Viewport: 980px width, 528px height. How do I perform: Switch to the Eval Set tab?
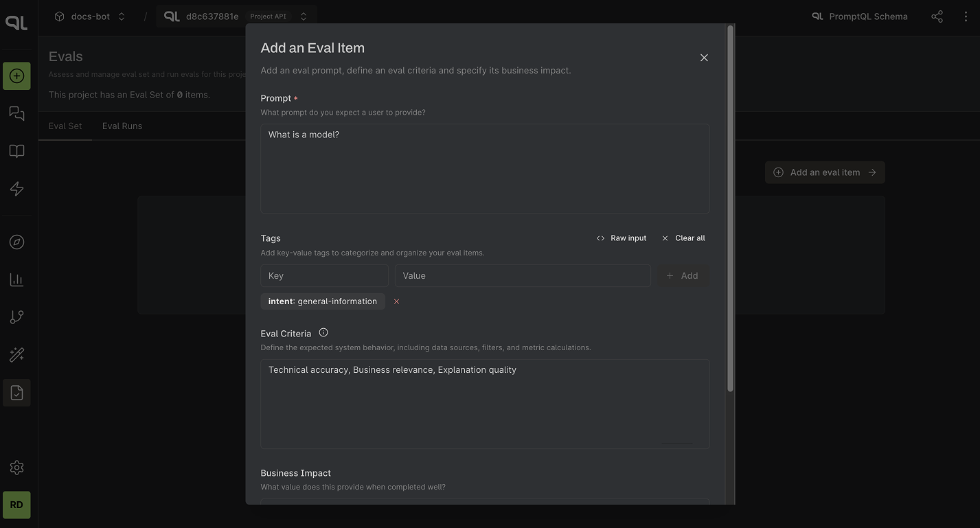[65, 126]
